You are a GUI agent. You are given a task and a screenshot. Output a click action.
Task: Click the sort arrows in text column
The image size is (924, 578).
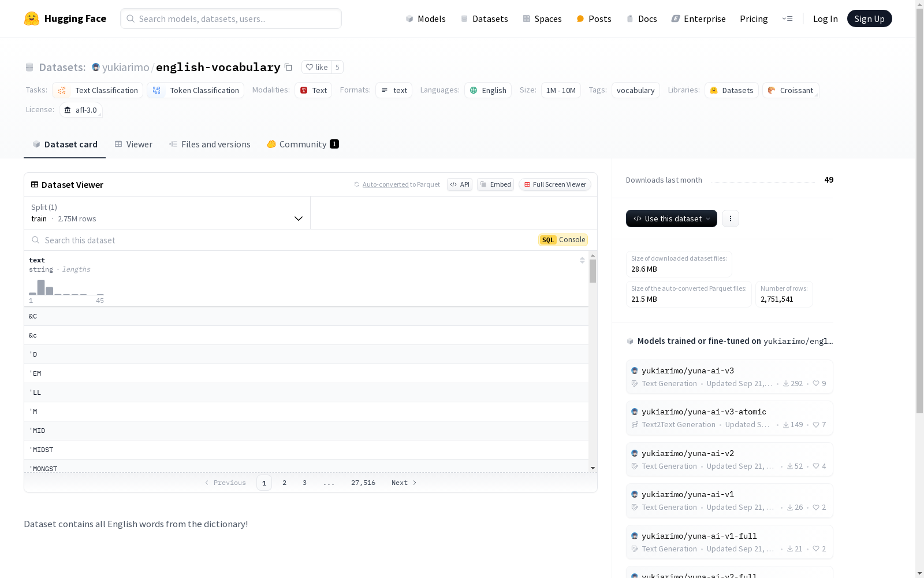[x=582, y=261]
